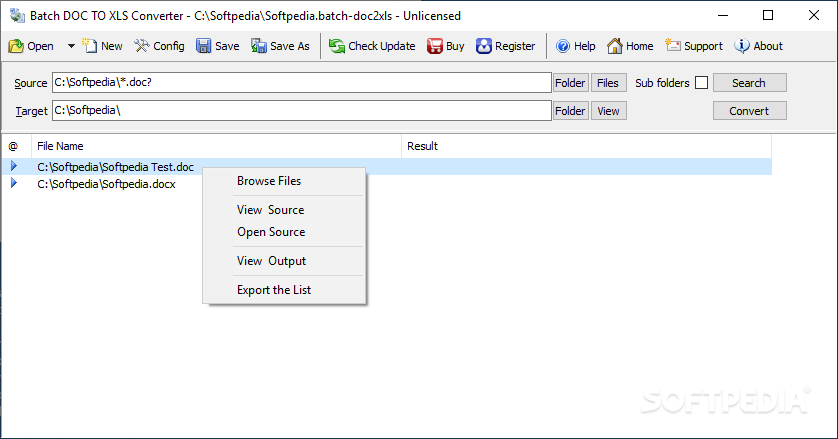The image size is (838, 439).
Task: Sort by File Name column header
Action: pyautogui.click(x=216, y=146)
